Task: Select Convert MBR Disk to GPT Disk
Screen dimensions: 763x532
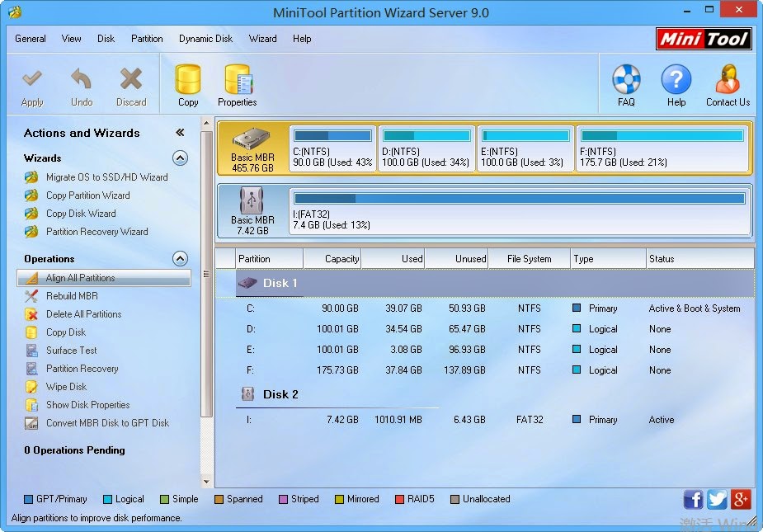Action: point(107,423)
